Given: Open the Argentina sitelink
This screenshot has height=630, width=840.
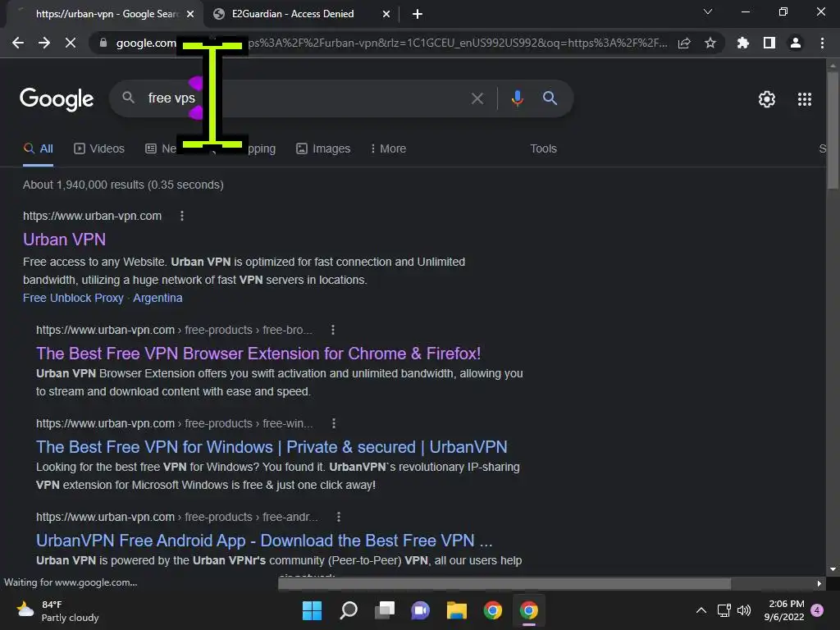Looking at the screenshot, I should (x=157, y=298).
